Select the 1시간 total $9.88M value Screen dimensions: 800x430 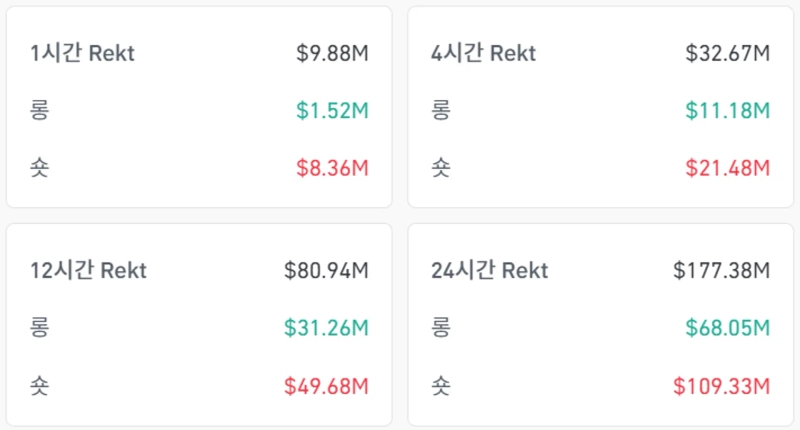tap(332, 54)
